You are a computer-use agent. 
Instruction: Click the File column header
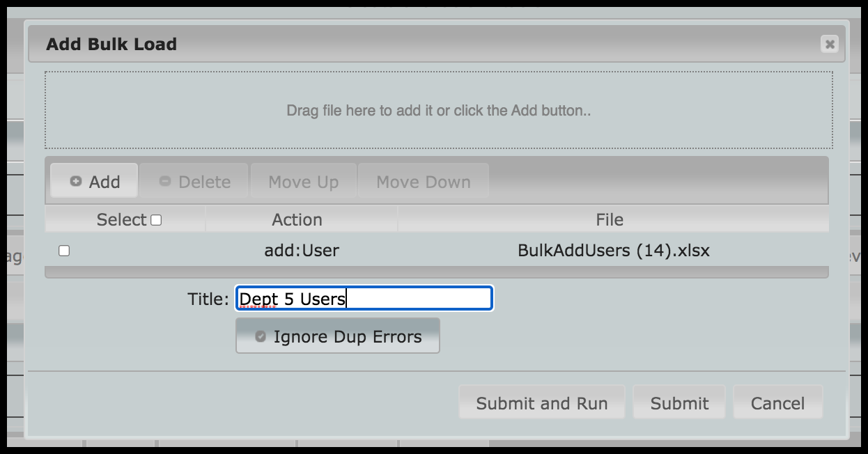[x=610, y=219]
